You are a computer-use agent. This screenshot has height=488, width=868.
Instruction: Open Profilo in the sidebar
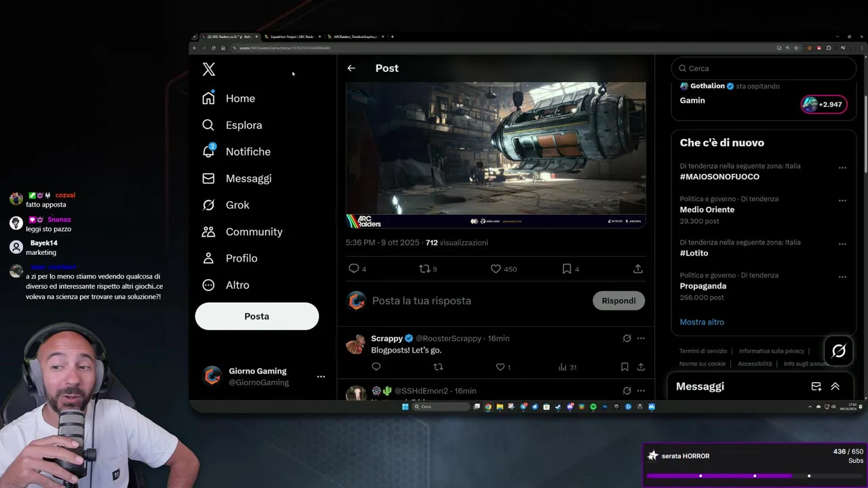(229, 258)
